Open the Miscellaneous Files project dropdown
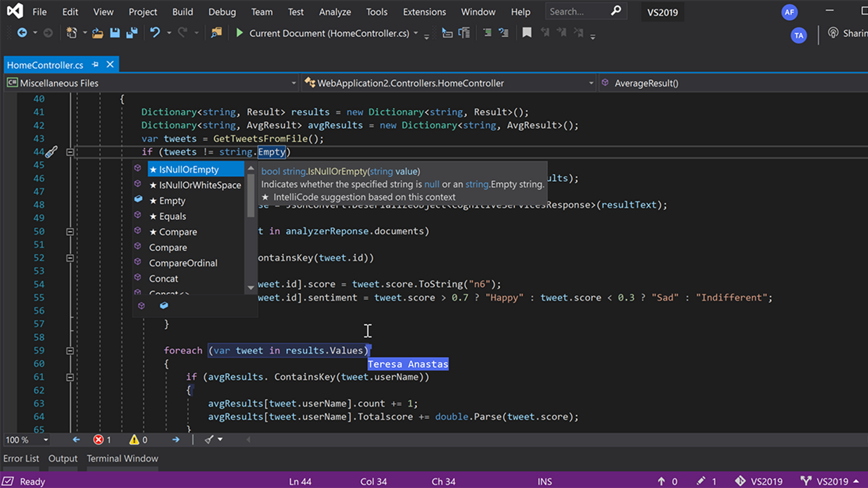The height and width of the screenshot is (488, 868). coord(293,83)
